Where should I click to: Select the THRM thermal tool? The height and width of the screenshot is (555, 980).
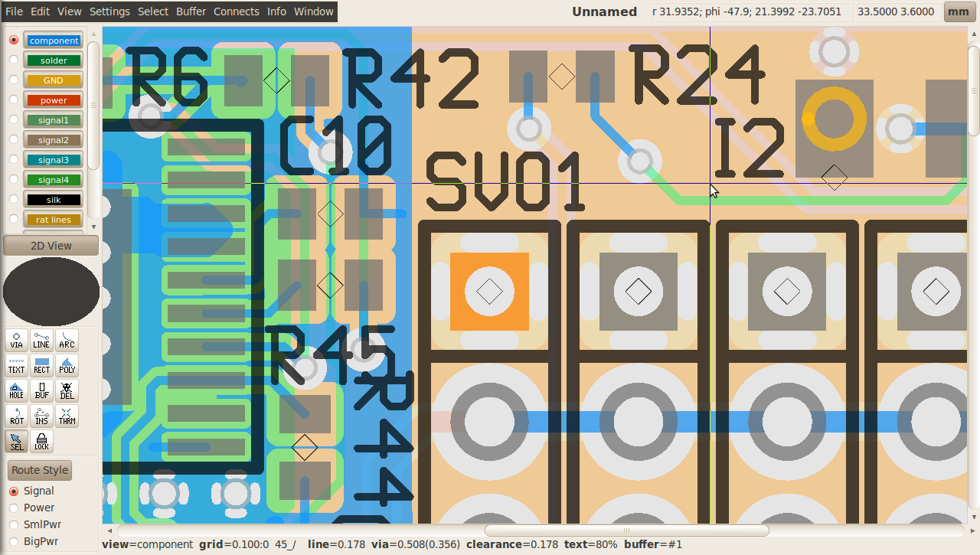point(67,416)
